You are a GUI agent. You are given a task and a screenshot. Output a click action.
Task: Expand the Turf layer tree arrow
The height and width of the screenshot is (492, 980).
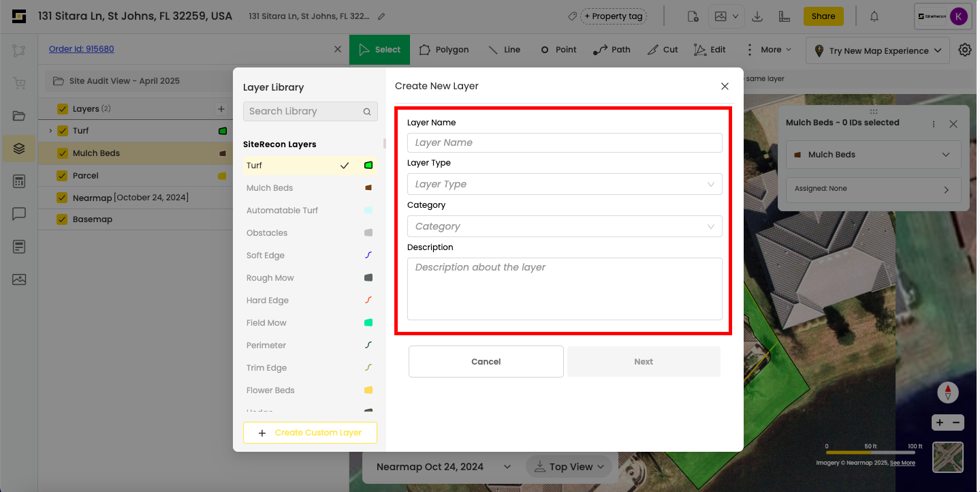[50, 131]
